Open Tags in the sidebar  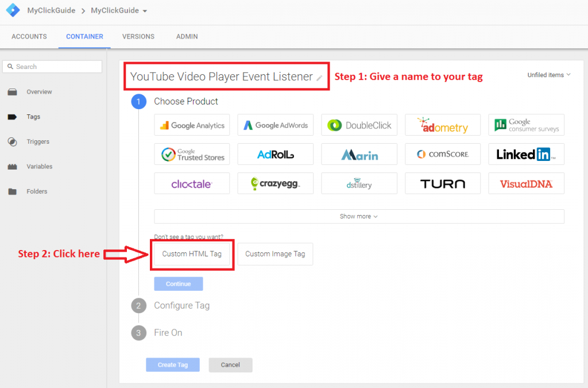pos(33,117)
